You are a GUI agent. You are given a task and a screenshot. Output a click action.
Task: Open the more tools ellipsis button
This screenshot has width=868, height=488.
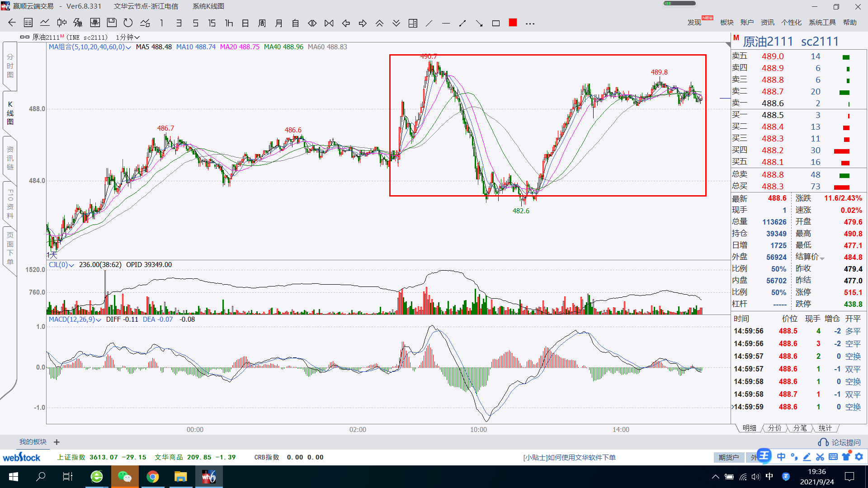(530, 23)
